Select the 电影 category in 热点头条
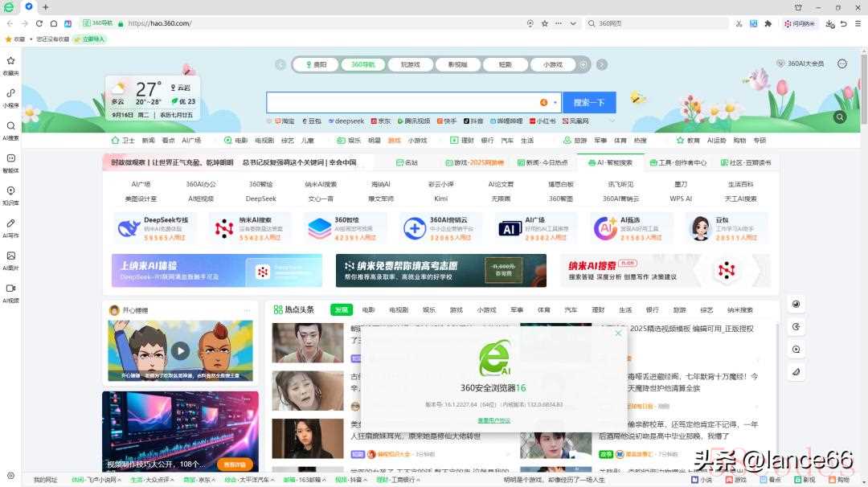Viewport: 868px width, 487px height. click(x=369, y=310)
